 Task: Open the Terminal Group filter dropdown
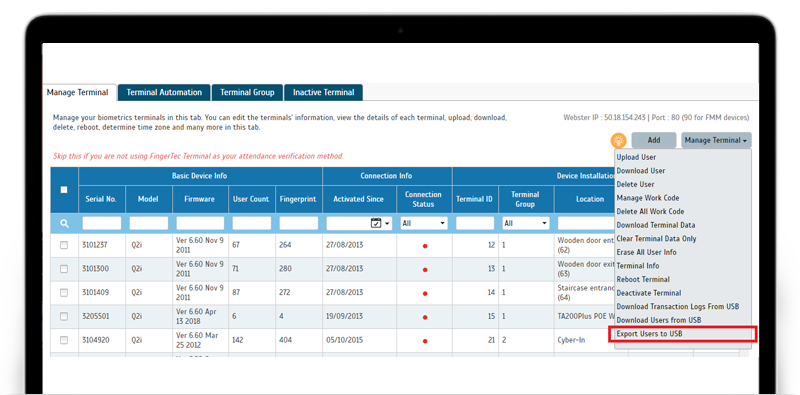(526, 224)
